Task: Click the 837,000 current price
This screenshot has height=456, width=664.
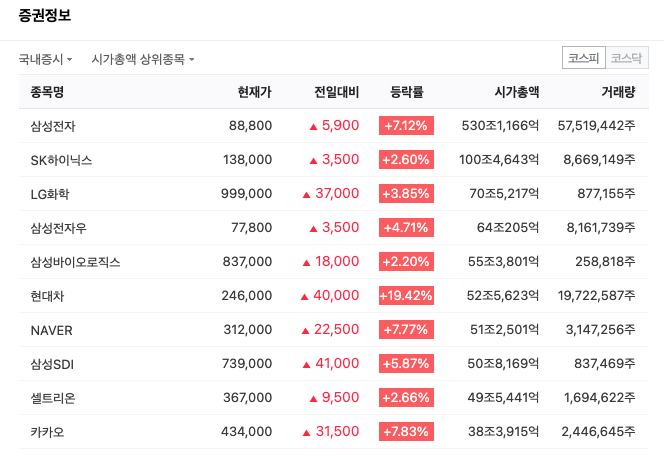Action: coord(247,262)
